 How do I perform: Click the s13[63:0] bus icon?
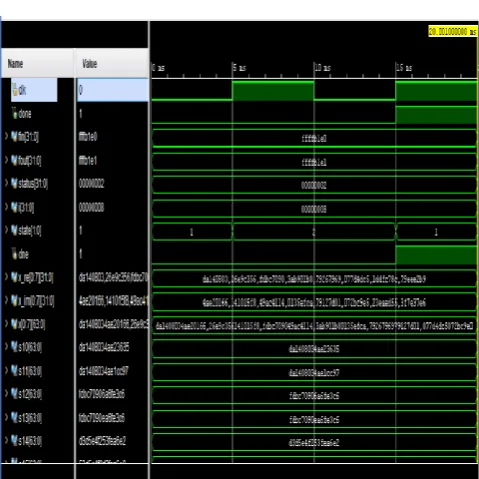pyautogui.click(x=14, y=417)
